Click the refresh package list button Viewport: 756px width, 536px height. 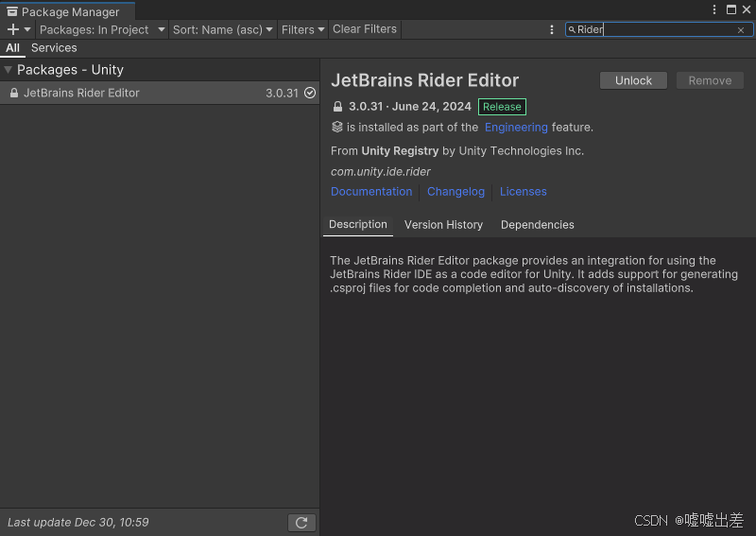[x=301, y=523]
